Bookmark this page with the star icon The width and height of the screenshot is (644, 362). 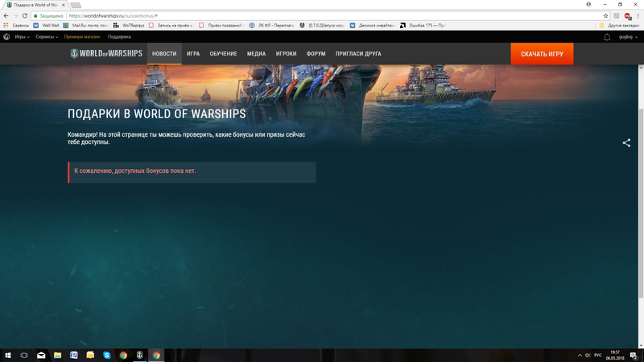pyautogui.click(x=605, y=15)
